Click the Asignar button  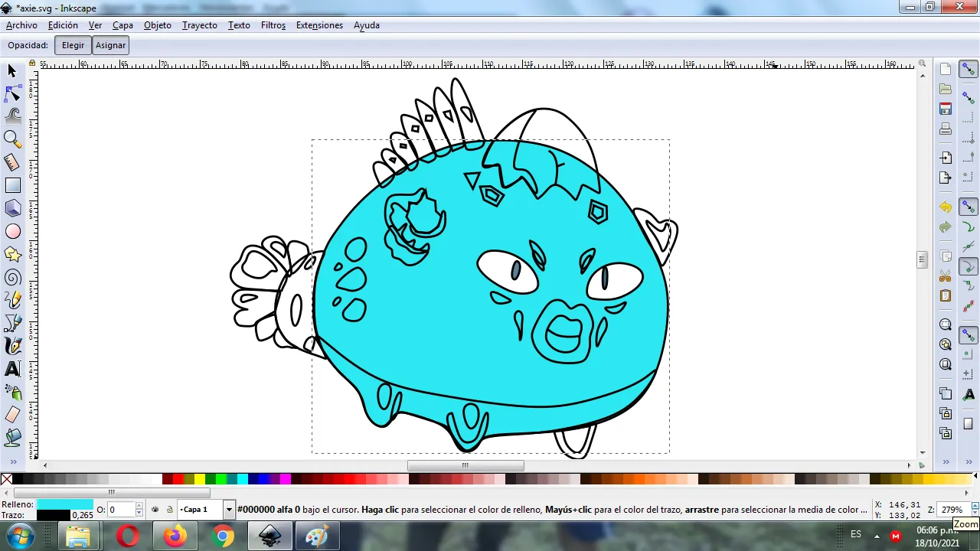coord(110,45)
